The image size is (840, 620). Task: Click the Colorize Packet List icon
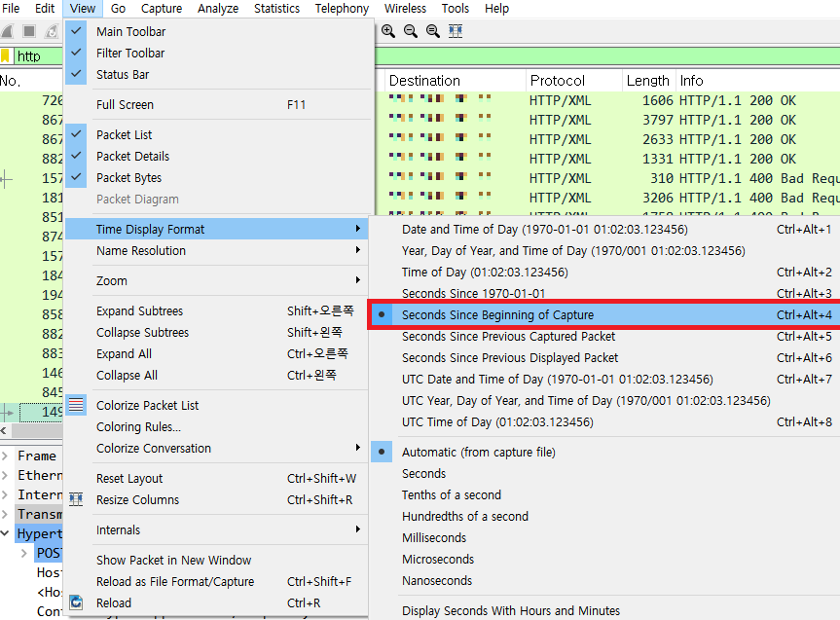76,405
